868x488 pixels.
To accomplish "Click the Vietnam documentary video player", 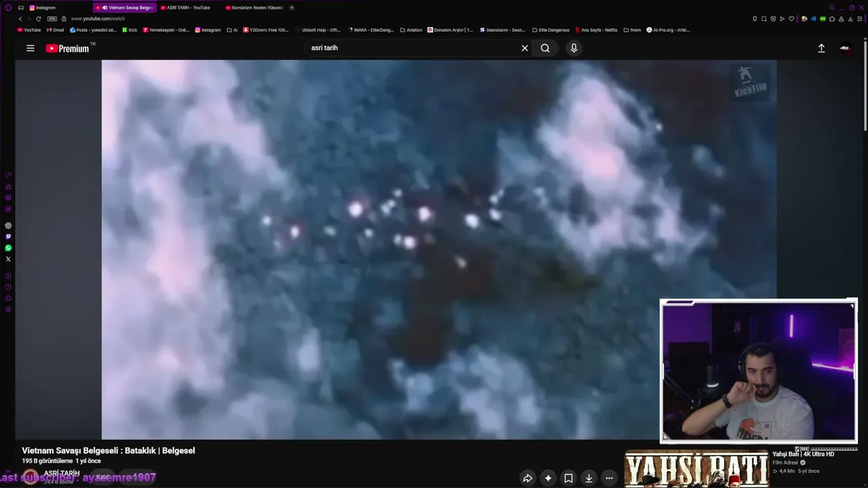I will coord(439,249).
